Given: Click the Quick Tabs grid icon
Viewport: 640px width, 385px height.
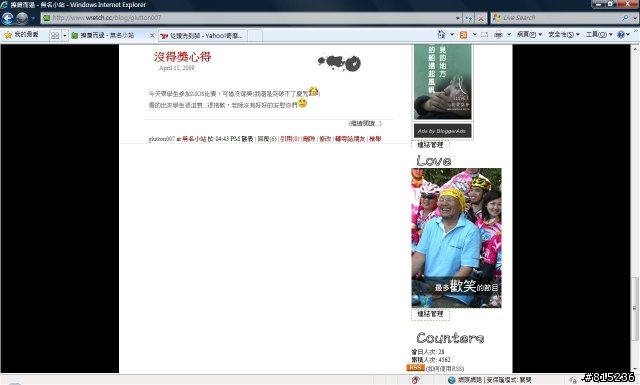Looking at the screenshot, I should coord(55,36).
